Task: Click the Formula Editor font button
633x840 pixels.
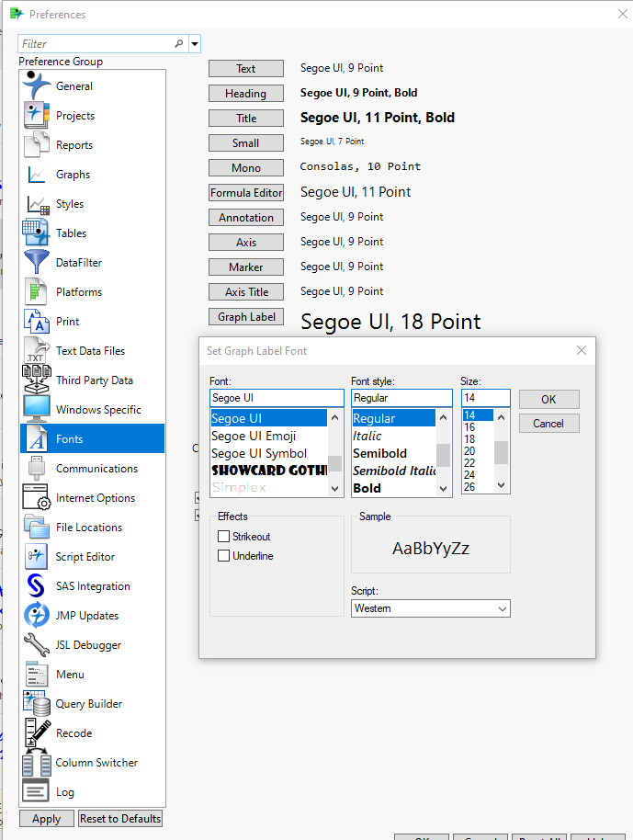Action: [x=246, y=193]
